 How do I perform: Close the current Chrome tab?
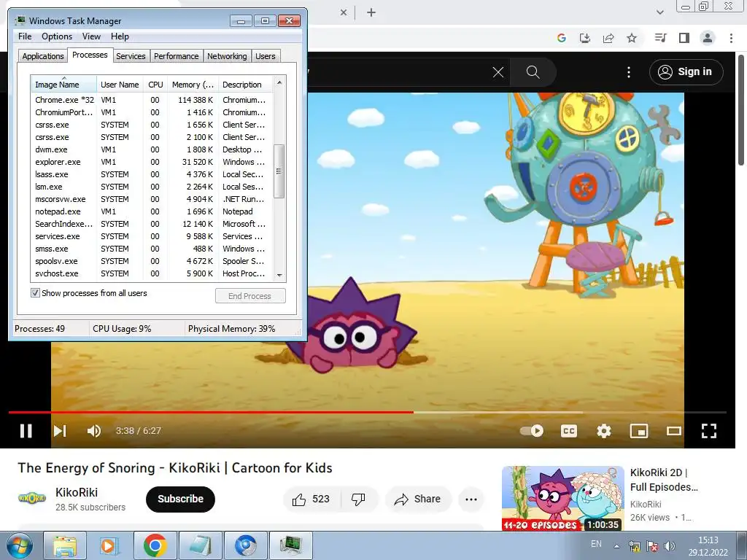click(x=344, y=13)
